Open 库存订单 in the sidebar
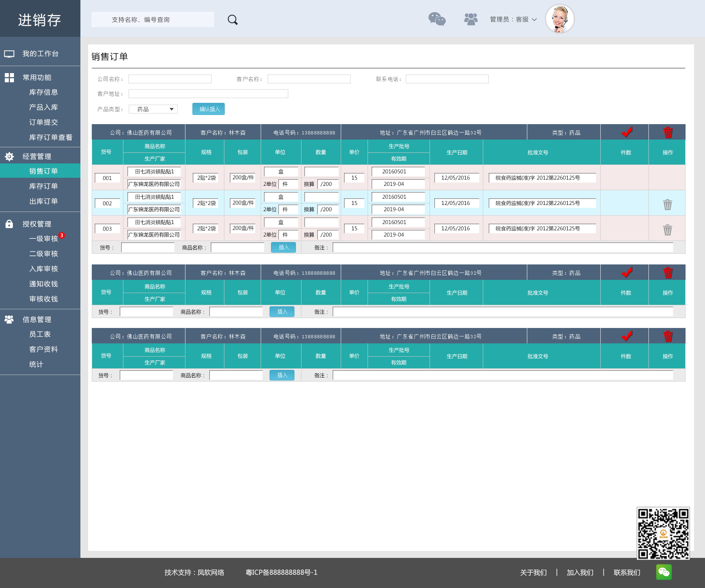This screenshot has width=705, height=588. pyautogui.click(x=43, y=186)
